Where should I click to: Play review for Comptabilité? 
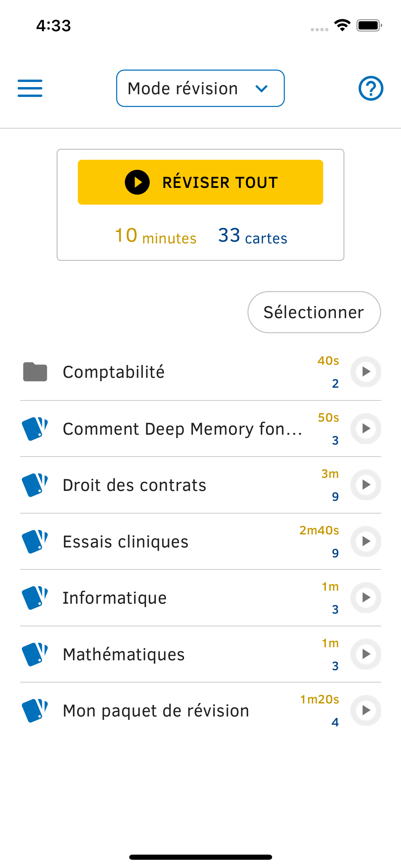[x=366, y=372]
